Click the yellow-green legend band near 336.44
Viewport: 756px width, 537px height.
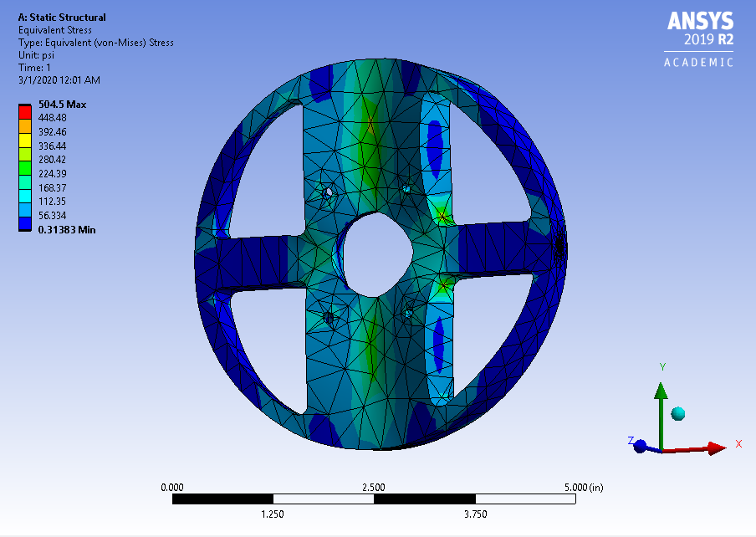(25, 154)
